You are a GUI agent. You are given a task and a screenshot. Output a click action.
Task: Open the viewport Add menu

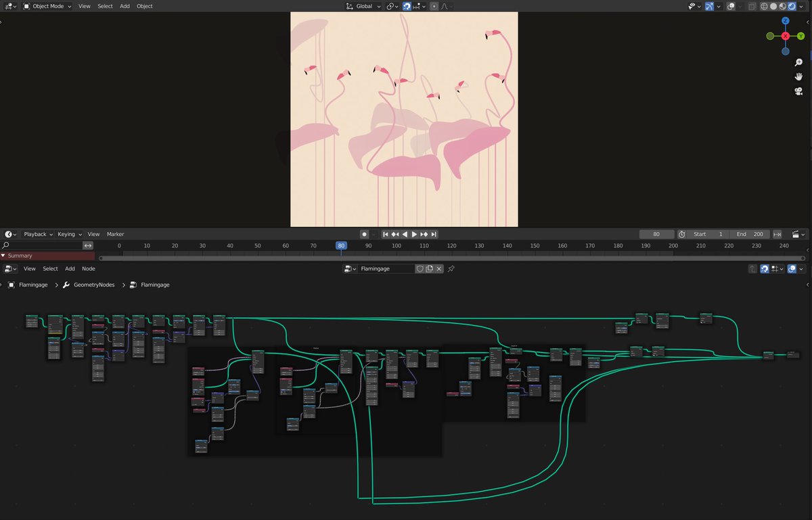tap(125, 6)
